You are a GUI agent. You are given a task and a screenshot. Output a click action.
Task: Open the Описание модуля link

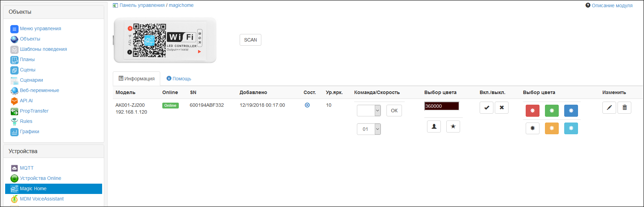click(612, 5)
